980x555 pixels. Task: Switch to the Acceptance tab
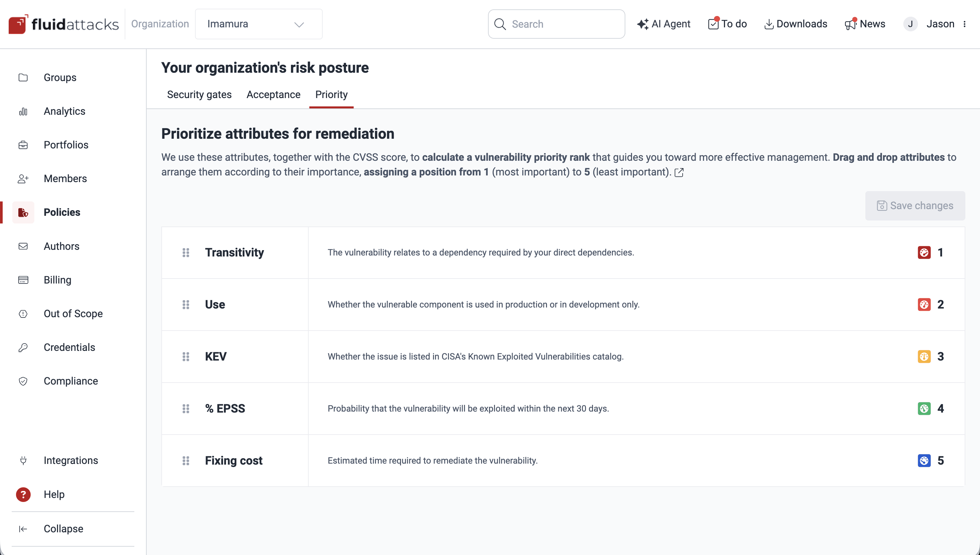point(273,94)
